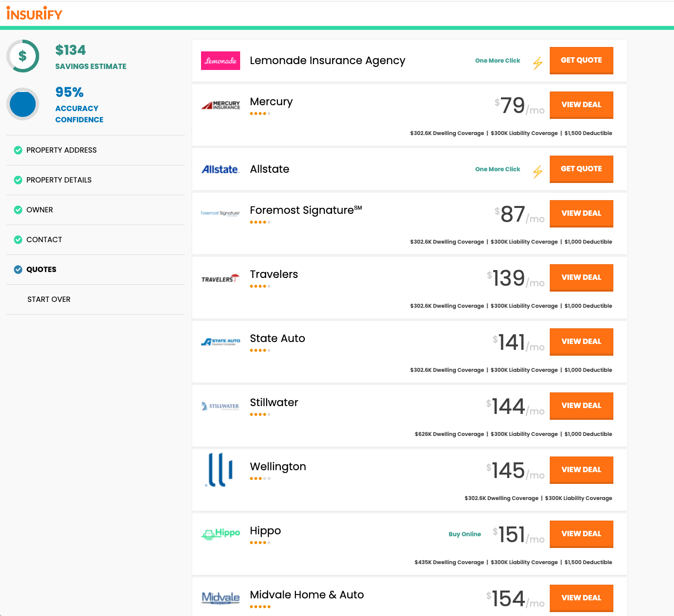Click Mercury's $1,500 Deductible text
This screenshot has width=674, height=616.
point(588,133)
